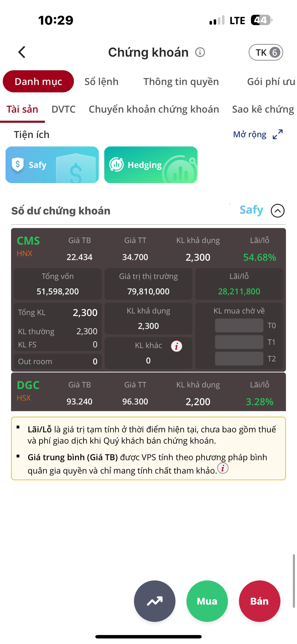This screenshot has height=644, width=297.
Task: Click the vertical scrollbar on the right
Action: [294, 580]
